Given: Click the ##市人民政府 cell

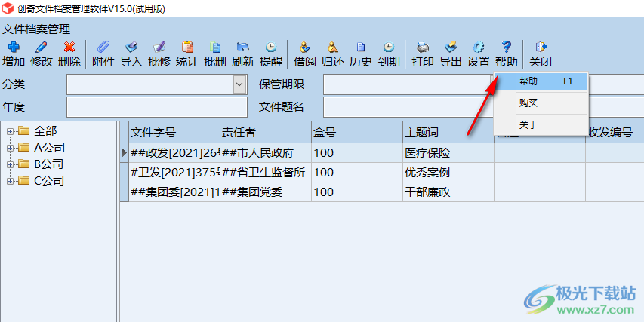Looking at the screenshot, I should coord(266,153).
